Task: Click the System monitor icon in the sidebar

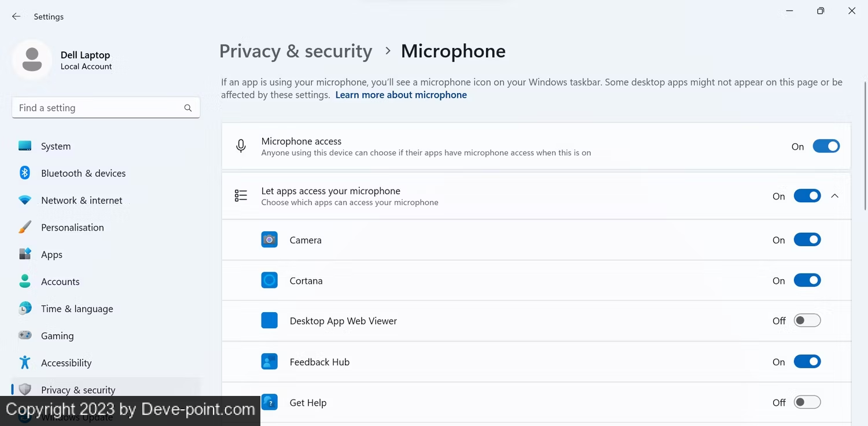Action: (x=25, y=146)
